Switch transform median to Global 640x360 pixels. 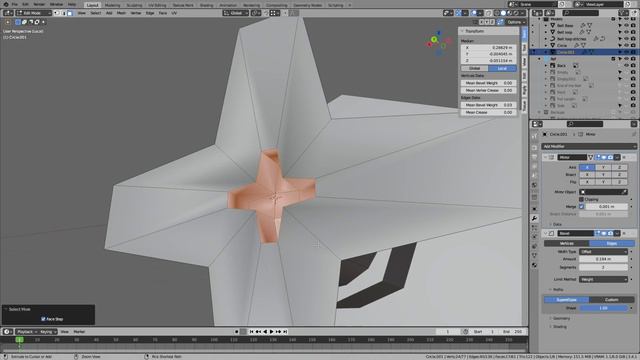[475, 68]
